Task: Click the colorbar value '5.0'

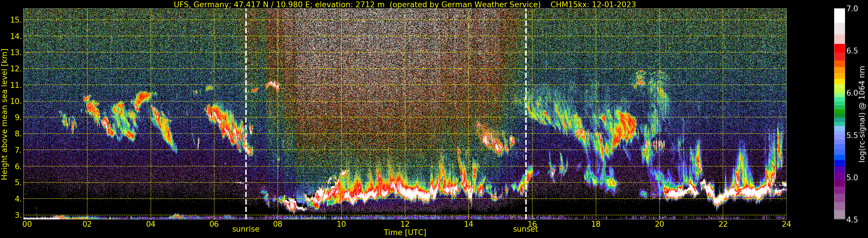Action: click(x=852, y=177)
